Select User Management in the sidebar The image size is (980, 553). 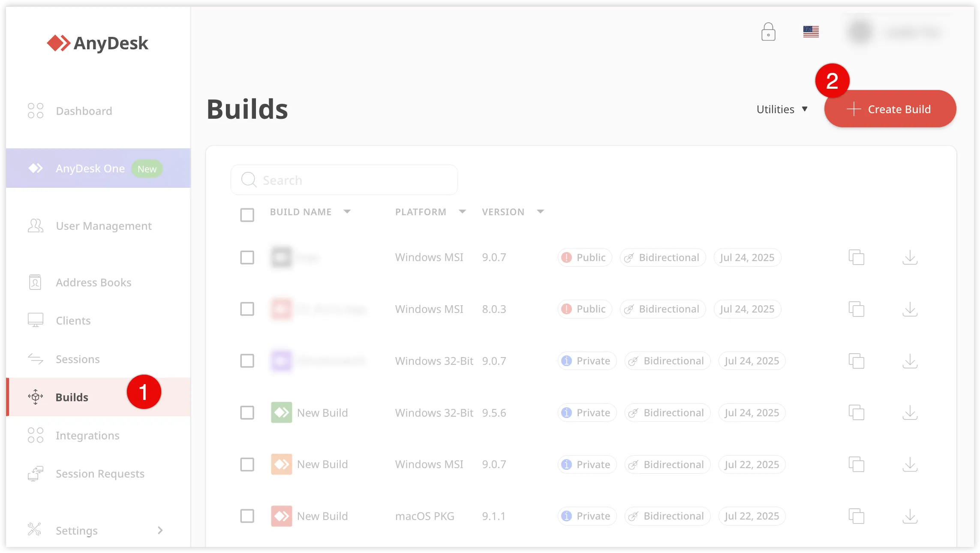(x=103, y=225)
